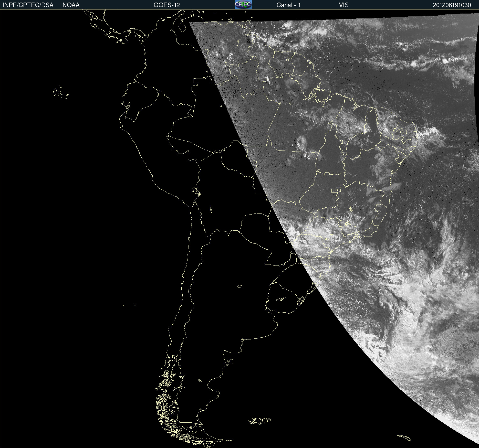Click the CPTEC logo in the header
Screen dimensions: 479x448
click(243, 5)
